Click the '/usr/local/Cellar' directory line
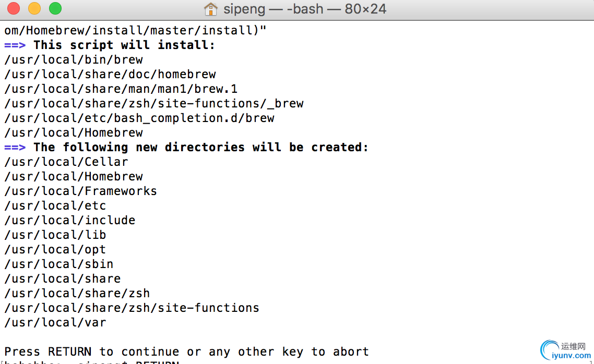Image resolution: width=594 pixels, height=364 pixels. (66, 162)
